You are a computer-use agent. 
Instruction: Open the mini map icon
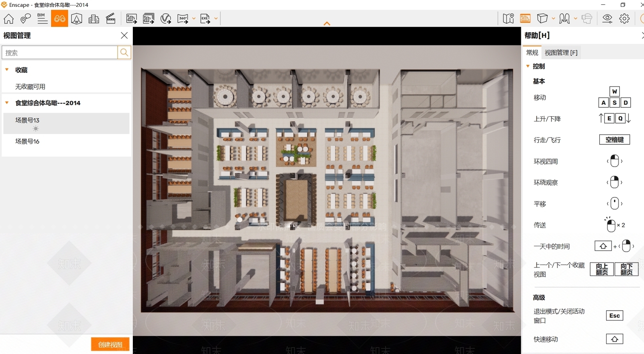pos(508,19)
